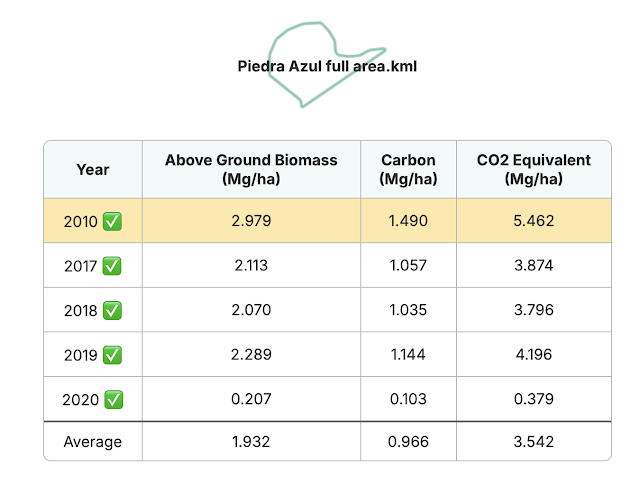Click the Above Ground Biomass column header
Viewport: 640px width, 494px height.
(251, 169)
